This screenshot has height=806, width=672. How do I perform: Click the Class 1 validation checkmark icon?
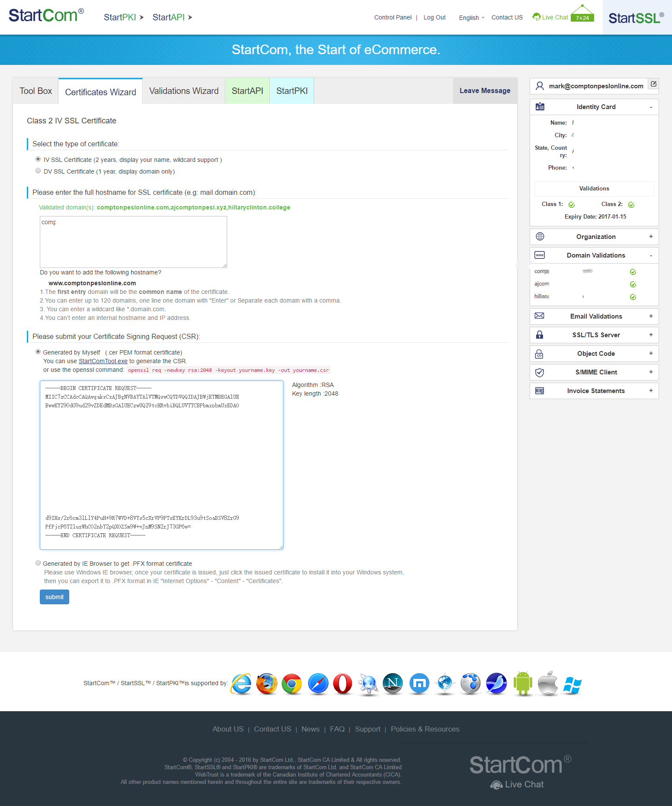pyautogui.click(x=572, y=205)
